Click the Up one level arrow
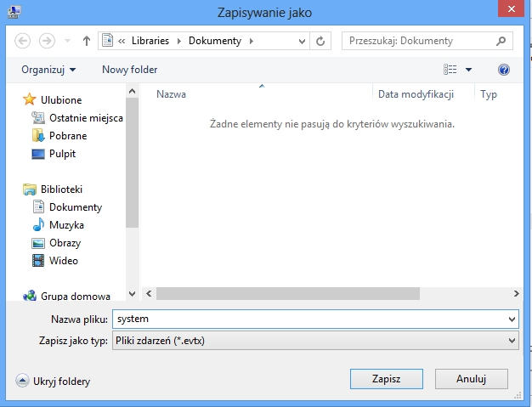The height and width of the screenshot is (407, 532). 86,41
